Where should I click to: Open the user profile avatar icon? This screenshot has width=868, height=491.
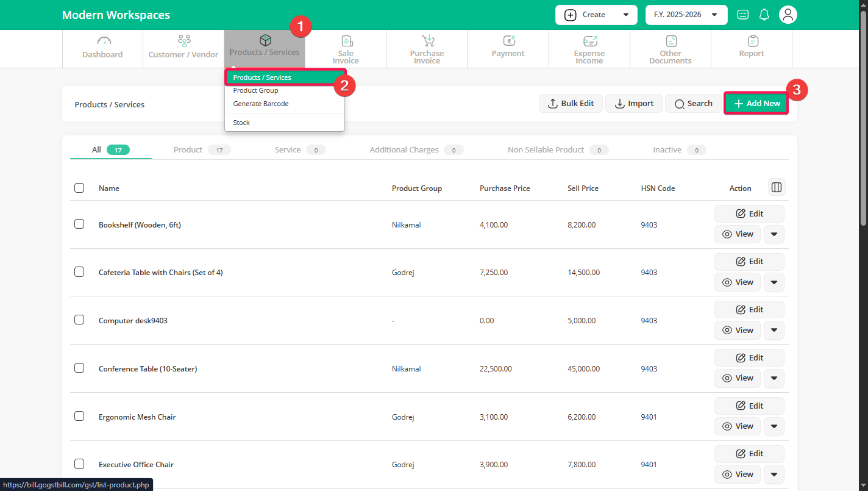tap(788, 15)
